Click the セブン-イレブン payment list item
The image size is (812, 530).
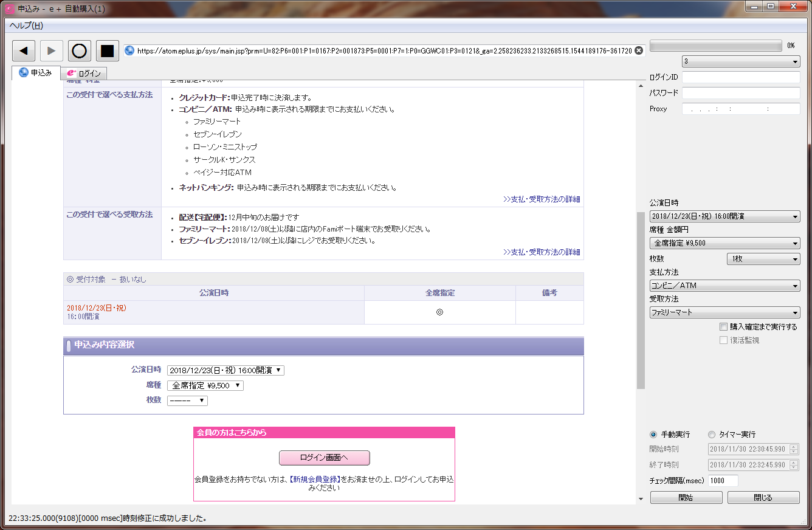pyautogui.click(x=218, y=134)
